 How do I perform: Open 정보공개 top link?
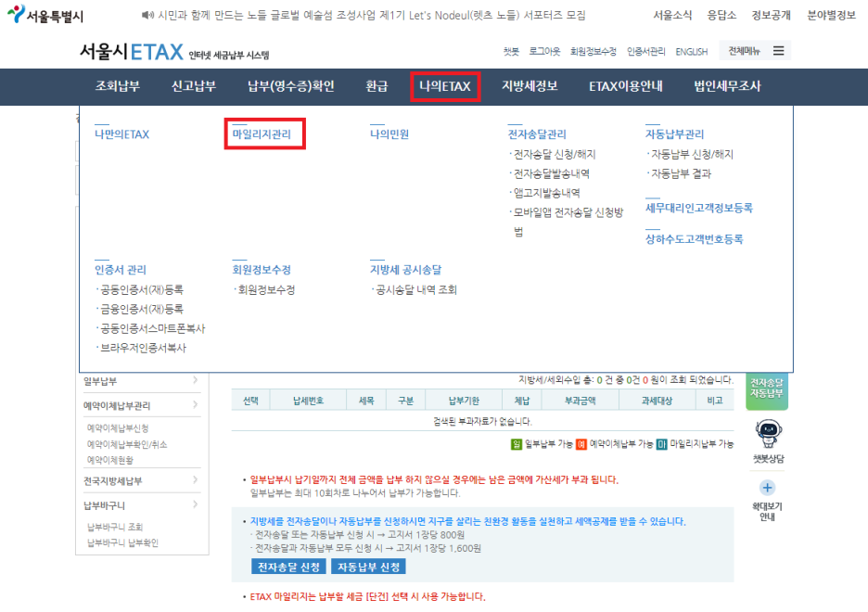pyautogui.click(x=771, y=16)
